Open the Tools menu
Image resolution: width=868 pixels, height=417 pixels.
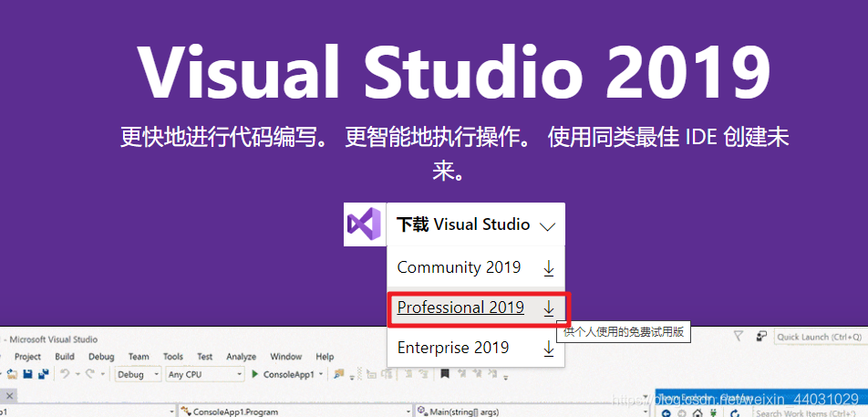pyautogui.click(x=173, y=357)
